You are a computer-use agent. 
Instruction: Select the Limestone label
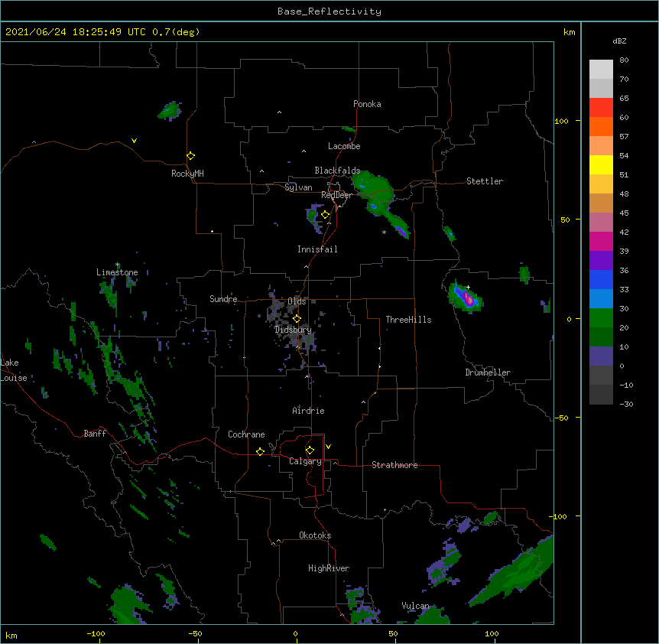tap(117, 272)
